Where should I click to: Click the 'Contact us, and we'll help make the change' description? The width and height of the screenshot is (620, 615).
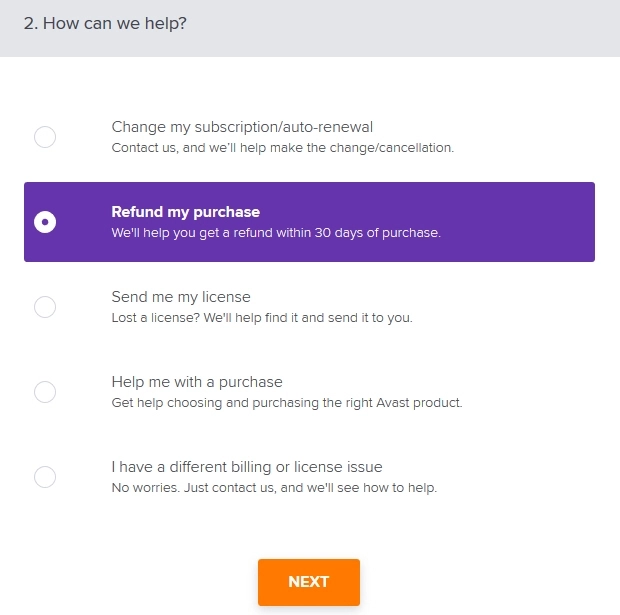point(282,148)
